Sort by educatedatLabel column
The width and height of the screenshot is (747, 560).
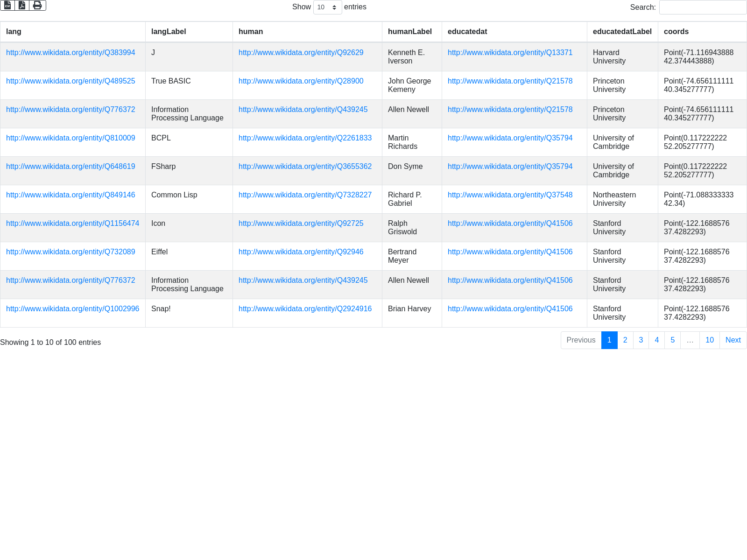coord(622,32)
